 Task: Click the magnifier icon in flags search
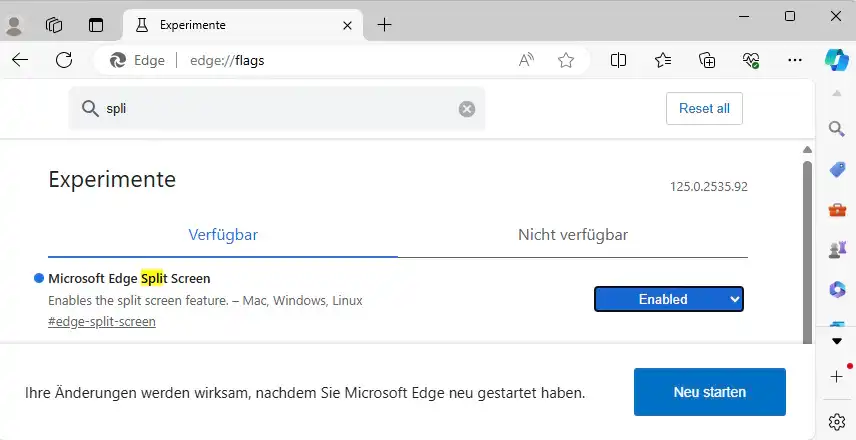coord(90,109)
